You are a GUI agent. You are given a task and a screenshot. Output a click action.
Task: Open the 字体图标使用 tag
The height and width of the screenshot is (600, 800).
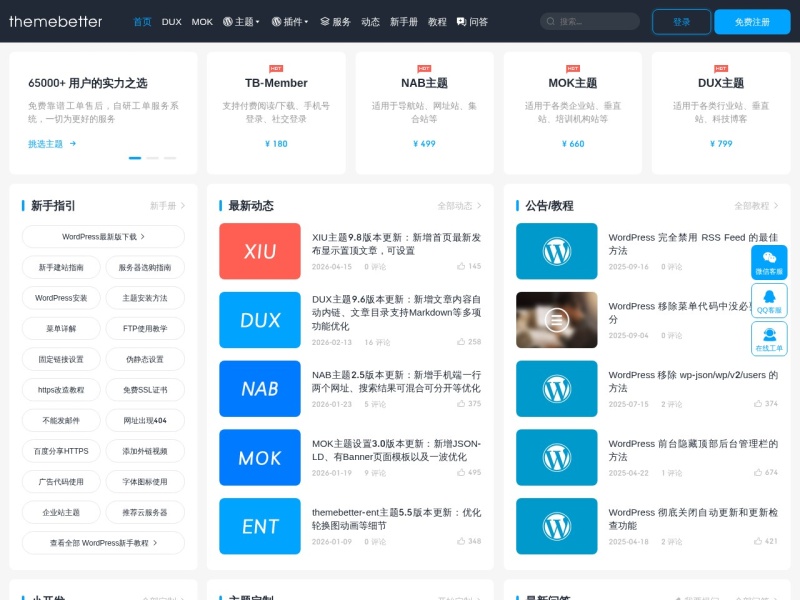coord(145,482)
